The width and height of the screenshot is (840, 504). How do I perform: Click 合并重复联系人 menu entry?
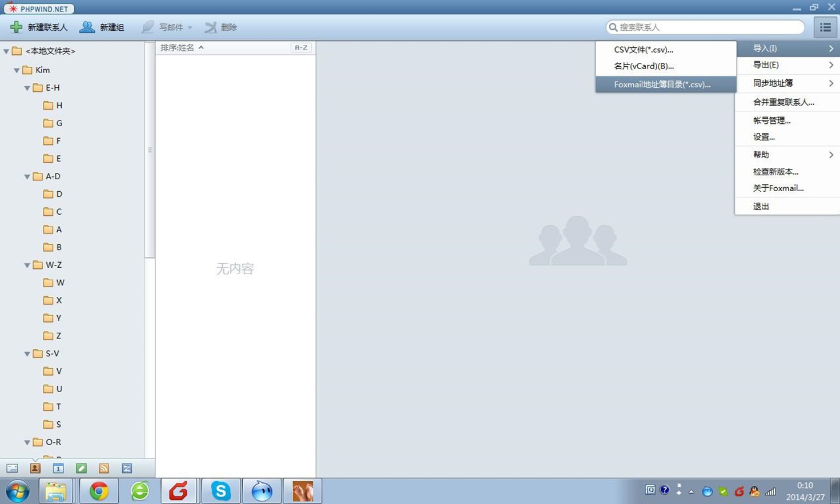[x=783, y=102]
